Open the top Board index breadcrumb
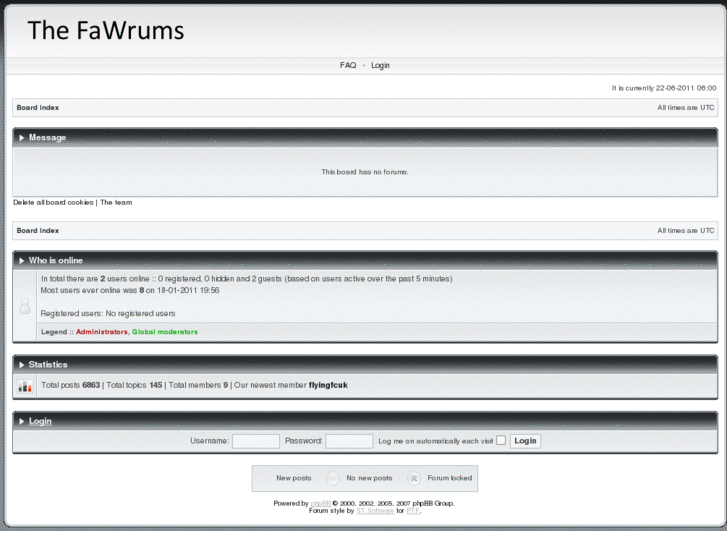This screenshot has width=727, height=545. tap(38, 108)
